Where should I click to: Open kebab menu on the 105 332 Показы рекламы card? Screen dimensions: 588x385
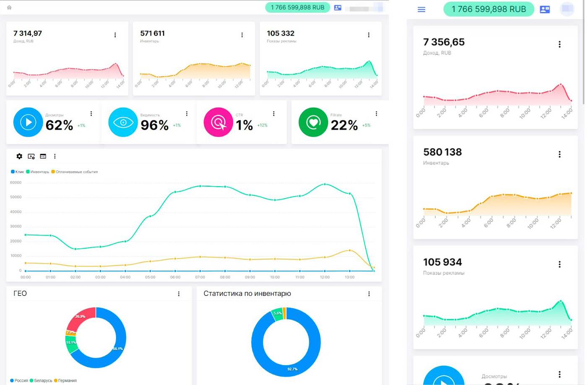pyautogui.click(x=369, y=35)
